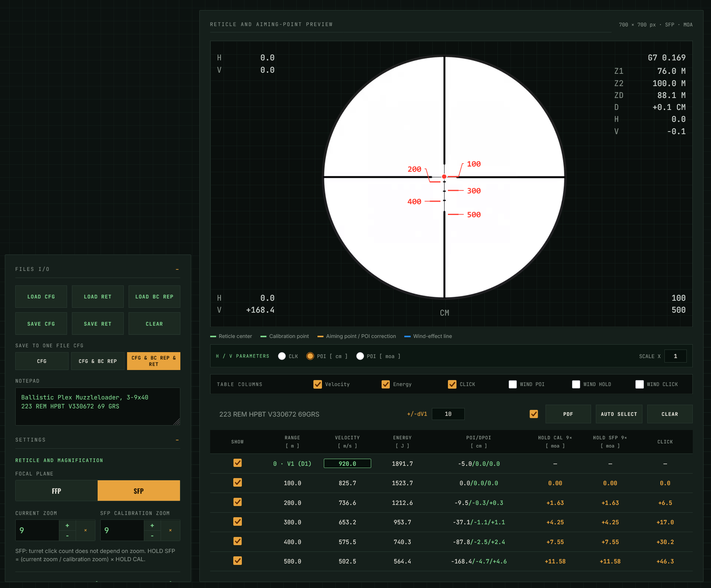711x588 pixels.
Task: Enable the WIND HOLD column checkbox
Action: (576, 384)
